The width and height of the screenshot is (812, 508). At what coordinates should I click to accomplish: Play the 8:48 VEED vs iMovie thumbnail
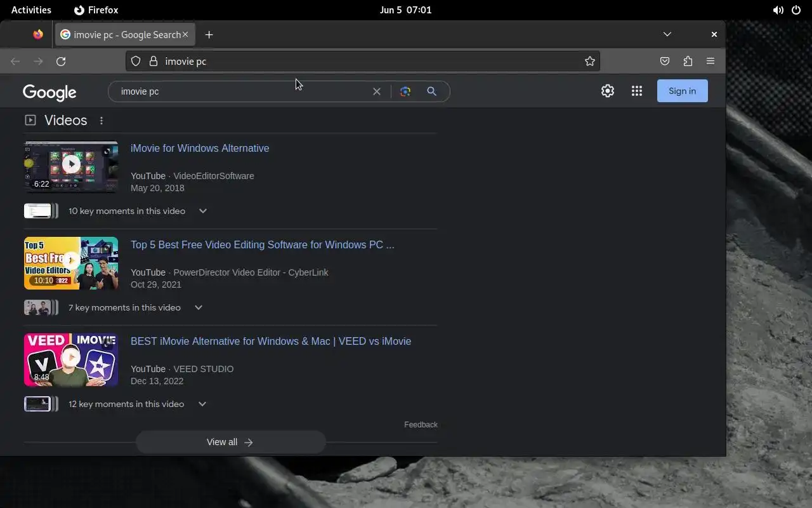coord(71,360)
